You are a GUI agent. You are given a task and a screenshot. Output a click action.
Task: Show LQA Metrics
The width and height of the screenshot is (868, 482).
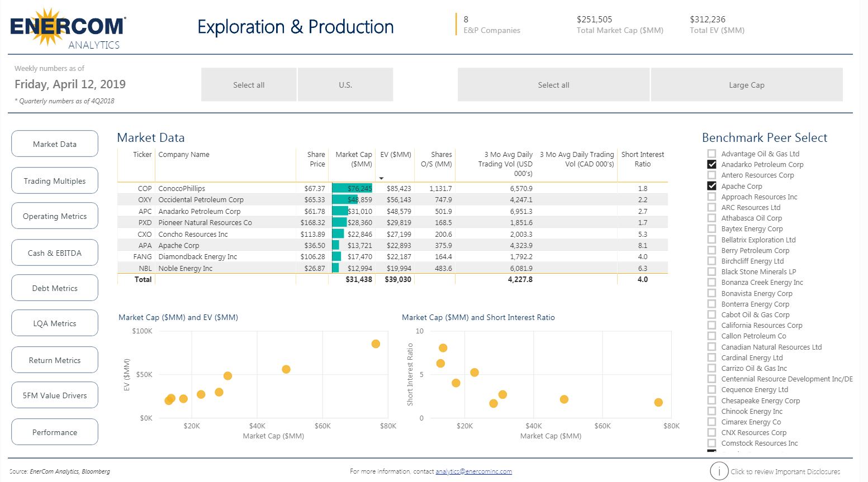pos(55,323)
